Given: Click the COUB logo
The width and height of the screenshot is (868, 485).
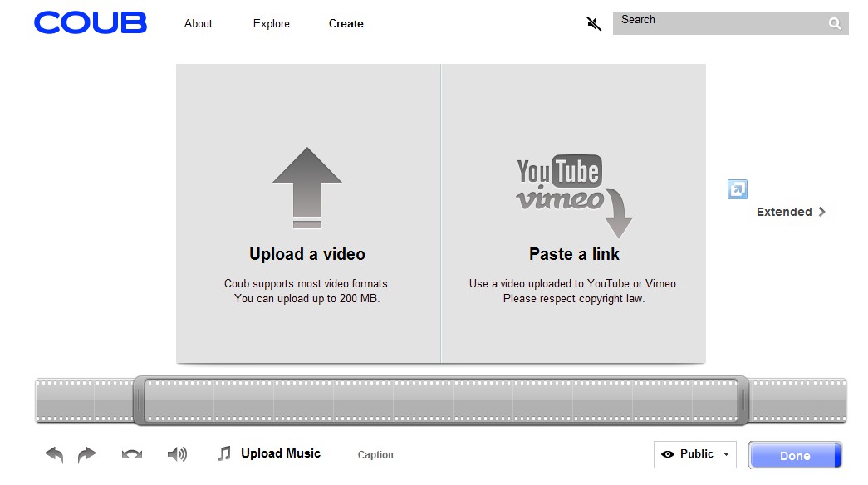Looking at the screenshot, I should click(91, 22).
